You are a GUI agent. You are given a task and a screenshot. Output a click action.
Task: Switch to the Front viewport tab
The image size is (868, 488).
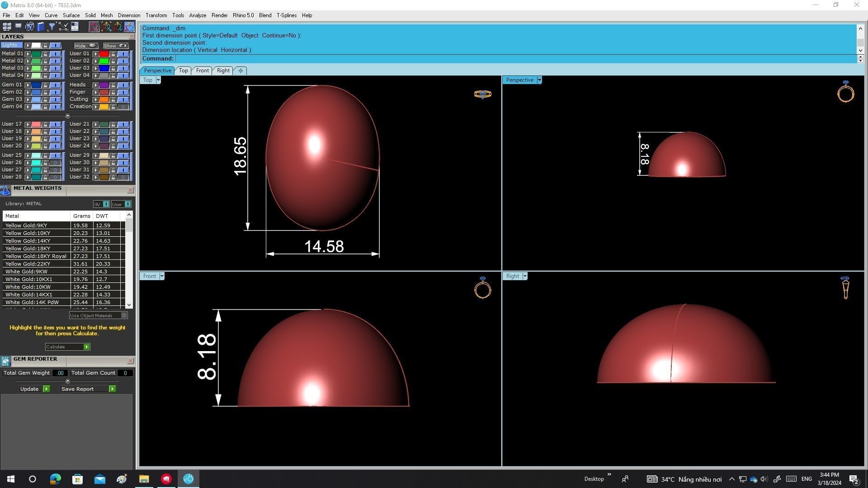point(202,70)
